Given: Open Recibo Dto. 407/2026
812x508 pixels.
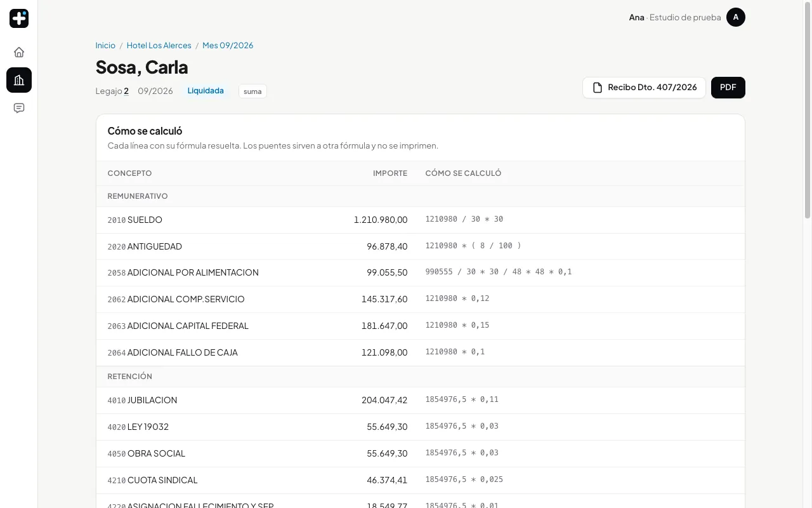Looking at the screenshot, I should click(644, 88).
